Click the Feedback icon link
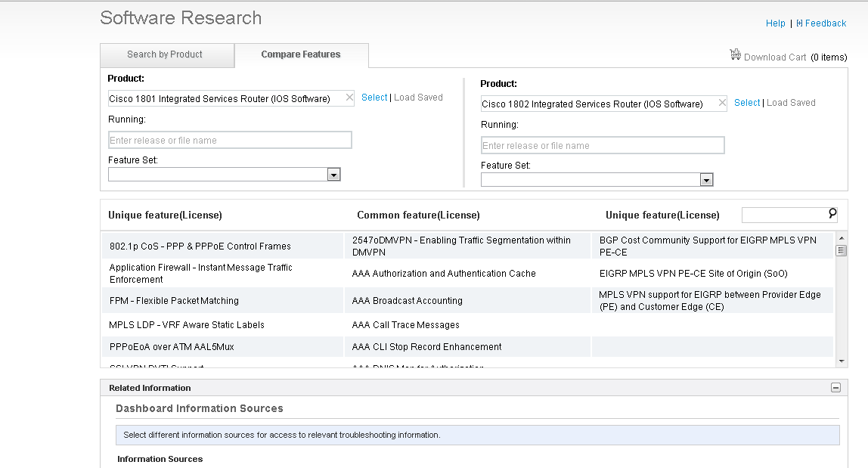The image size is (868, 468). (x=799, y=23)
